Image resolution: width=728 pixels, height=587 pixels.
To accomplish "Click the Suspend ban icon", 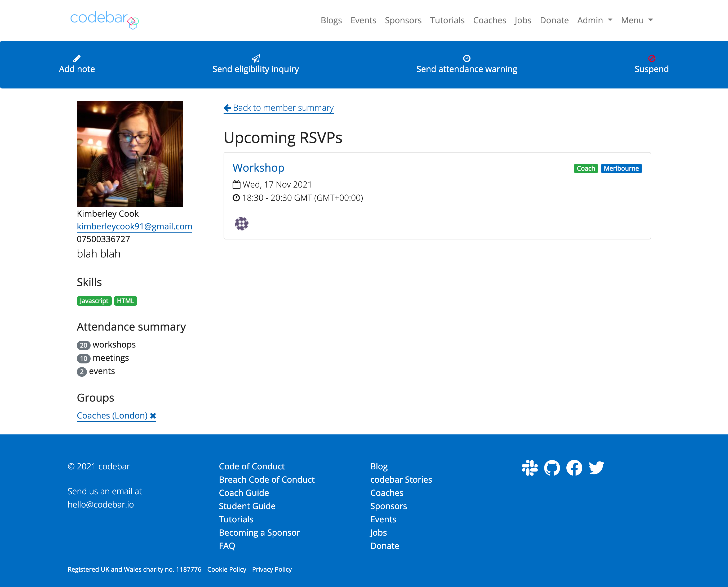I will point(652,59).
